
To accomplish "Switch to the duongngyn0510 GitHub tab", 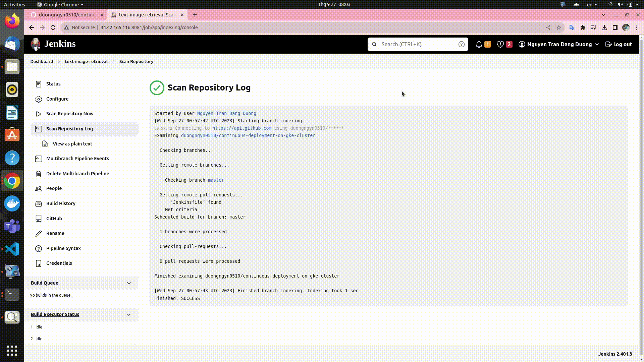I will pos(66,15).
